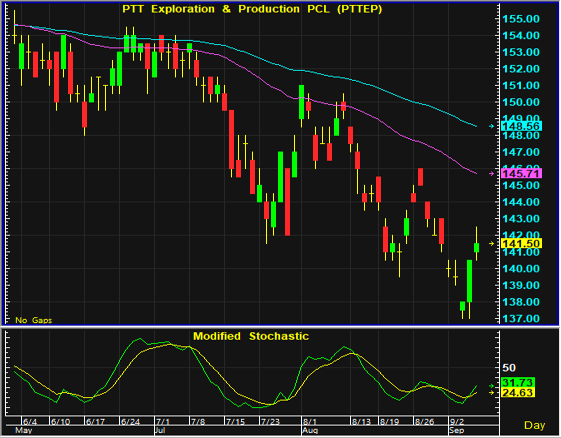Click the 7/1 date marker
The image size is (561, 438).
(x=162, y=422)
